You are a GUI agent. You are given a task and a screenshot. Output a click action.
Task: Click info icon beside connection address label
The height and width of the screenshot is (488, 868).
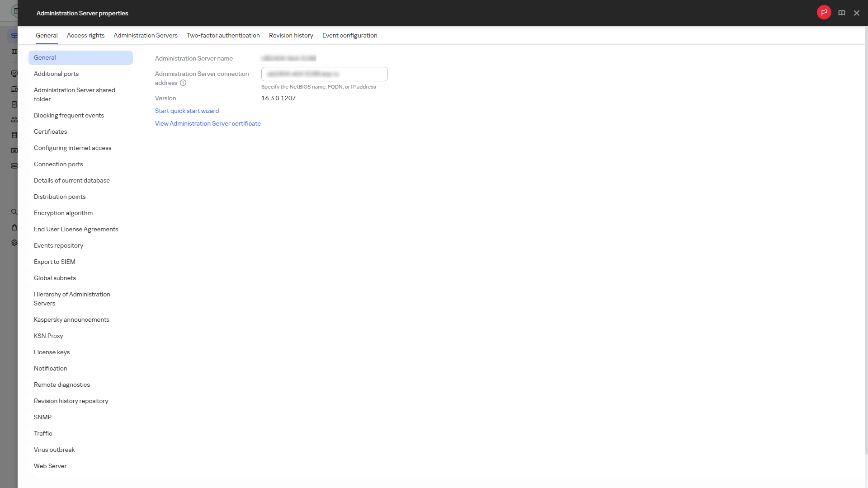coord(183,83)
